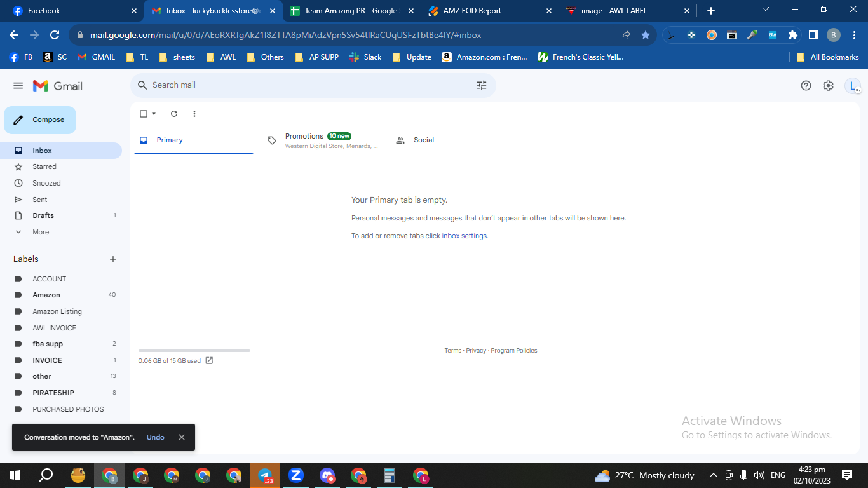Screen dimensions: 868x488
Task: Open Chrome three-dot menu
Action: [x=853, y=35]
